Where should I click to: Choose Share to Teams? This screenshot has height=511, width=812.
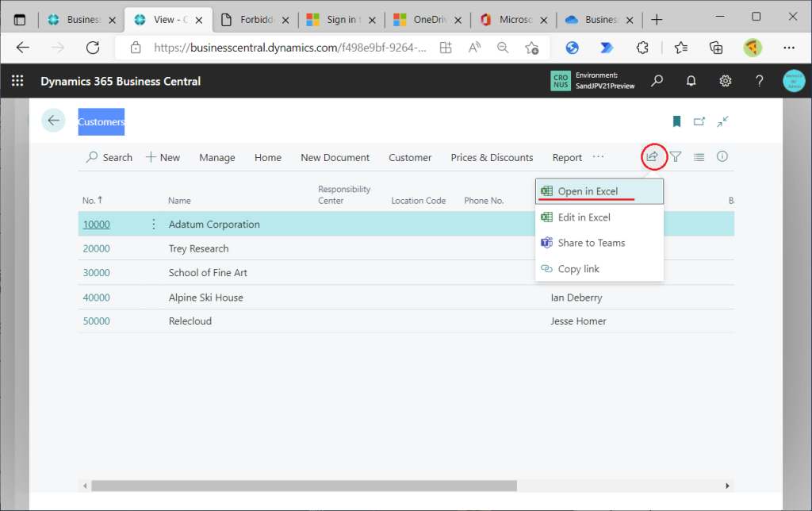599,243
